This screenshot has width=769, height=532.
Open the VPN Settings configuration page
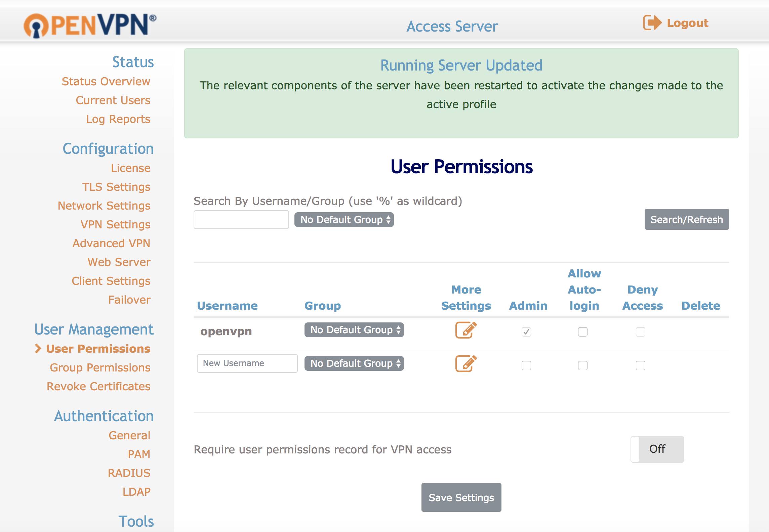(116, 224)
